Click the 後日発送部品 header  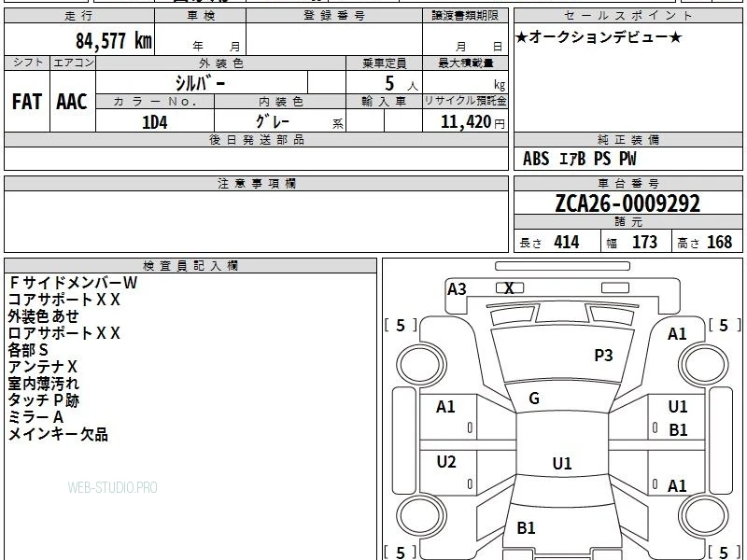[x=256, y=139]
